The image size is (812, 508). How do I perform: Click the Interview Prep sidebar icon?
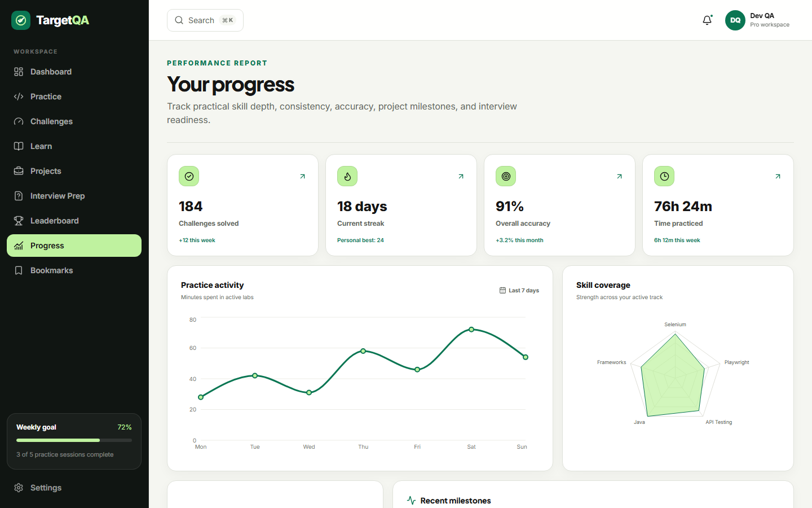(19, 196)
